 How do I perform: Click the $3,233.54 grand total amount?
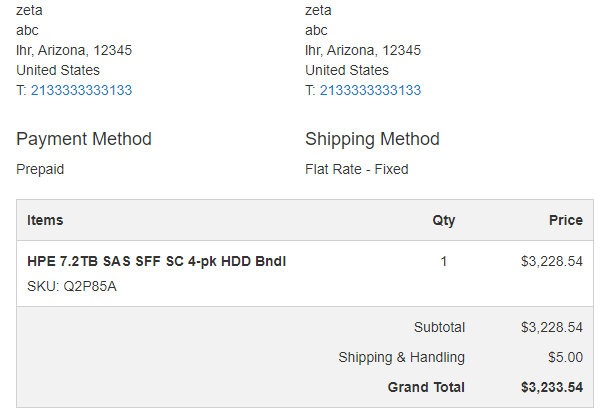click(552, 387)
